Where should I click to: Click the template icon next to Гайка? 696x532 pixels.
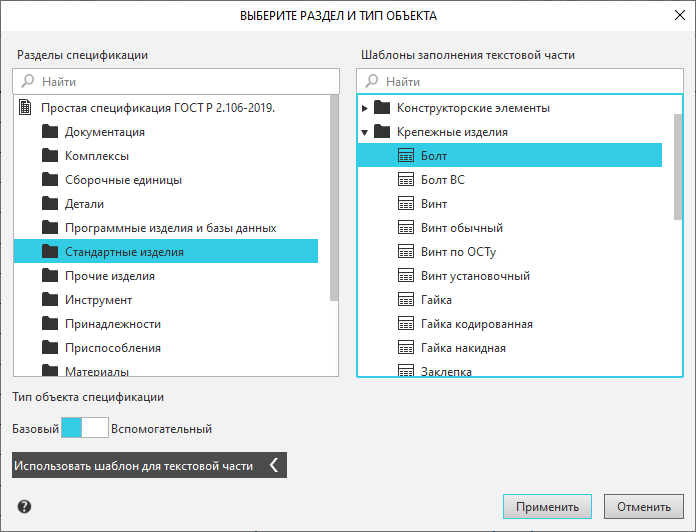tap(406, 300)
